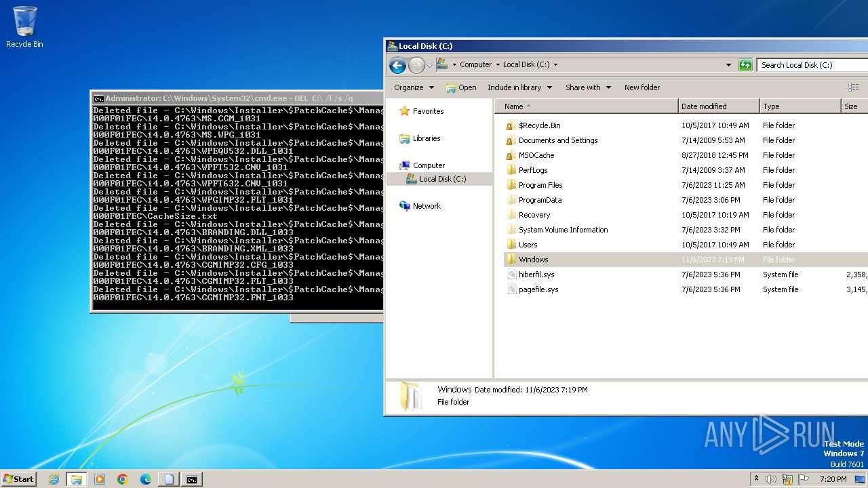Click the File Explorer taskbar icon
Viewport: 868px width, 488px height.
[x=77, y=479]
